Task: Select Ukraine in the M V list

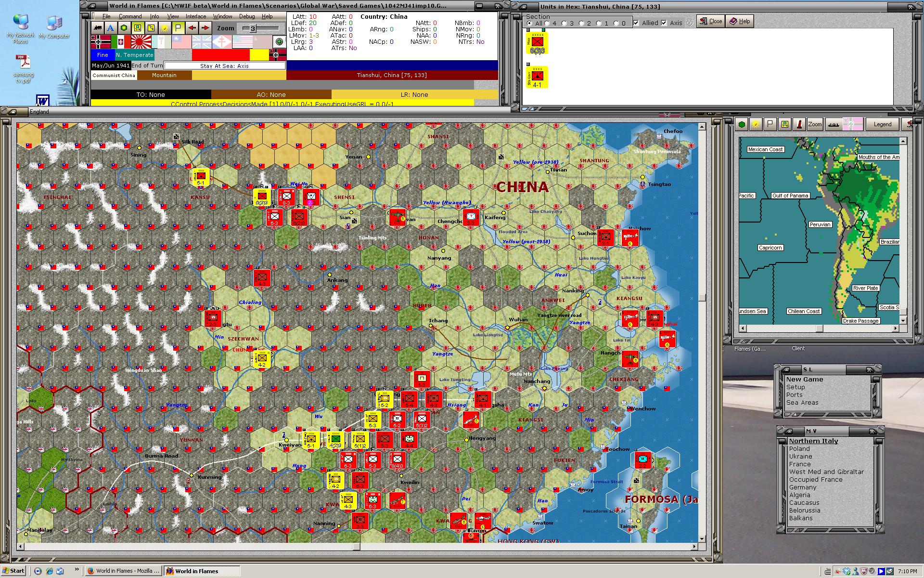Action: click(x=800, y=457)
